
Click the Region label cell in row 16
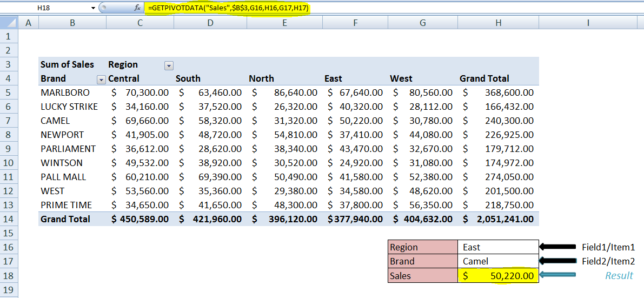pyautogui.click(x=423, y=247)
